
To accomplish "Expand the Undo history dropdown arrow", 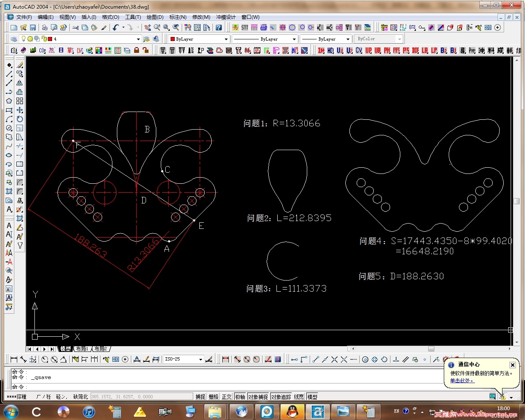I will 123,27.
